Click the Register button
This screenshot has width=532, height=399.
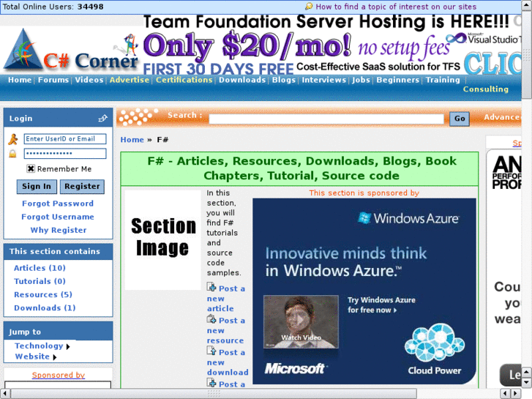pyautogui.click(x=82, y=187)
